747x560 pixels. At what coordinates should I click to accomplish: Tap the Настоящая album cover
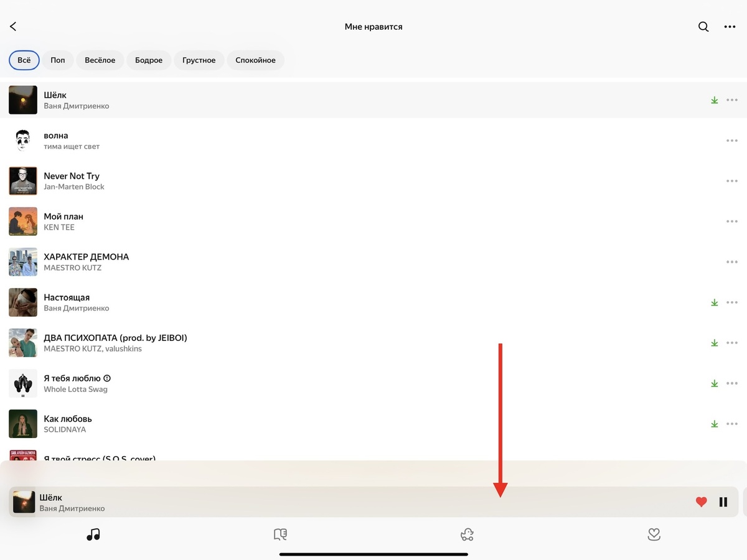coord(23,302)
